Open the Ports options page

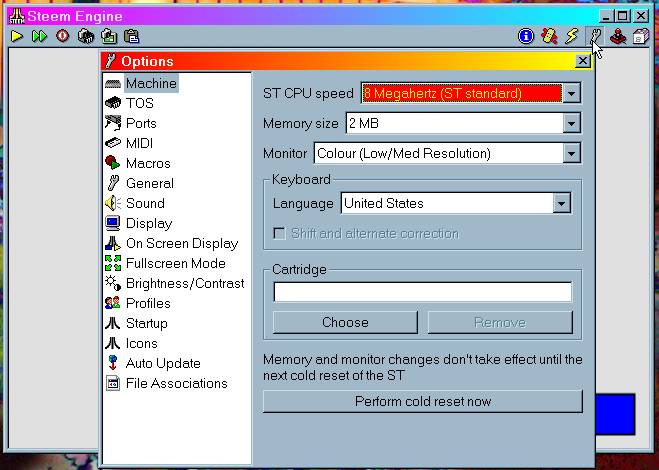tap(141, 123)
